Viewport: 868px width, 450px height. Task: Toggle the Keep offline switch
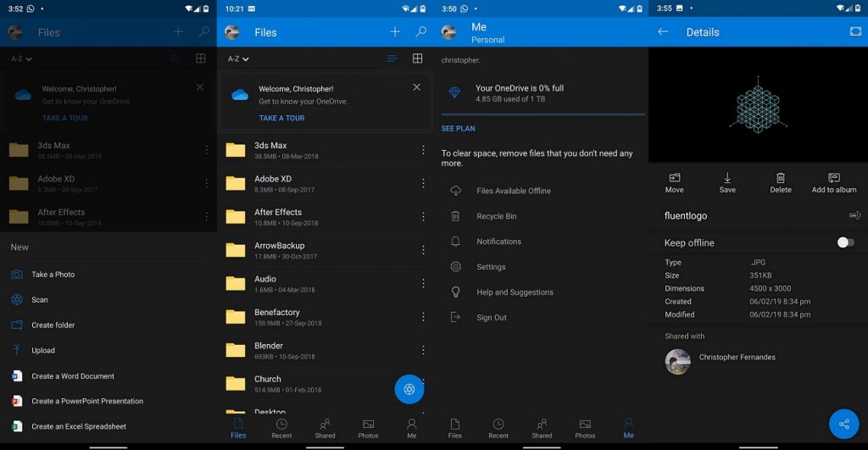pyautogui.click(x=844, y=242)
